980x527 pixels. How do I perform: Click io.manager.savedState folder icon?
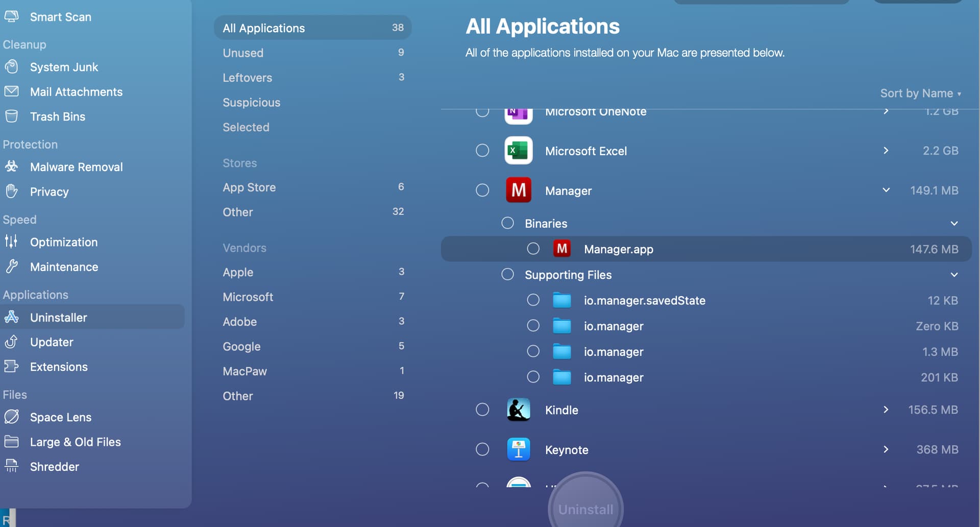(x=562, y=300)
